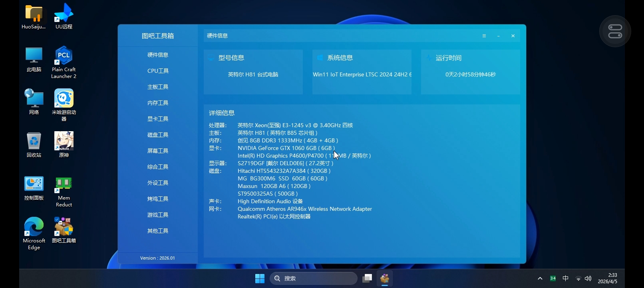
Task: Click the Qualcomm Atheros AR946x adapter line
Action: [x=305, y=209]
